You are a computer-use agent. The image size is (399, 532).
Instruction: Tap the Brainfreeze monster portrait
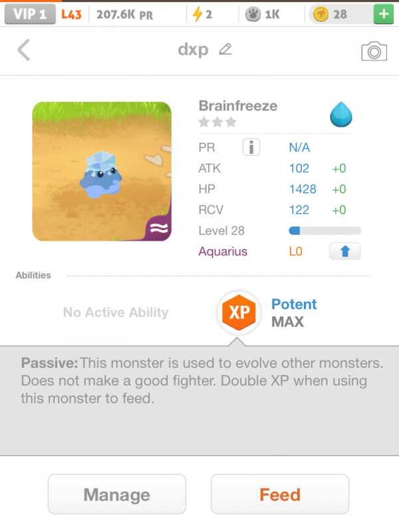[102, 172]
